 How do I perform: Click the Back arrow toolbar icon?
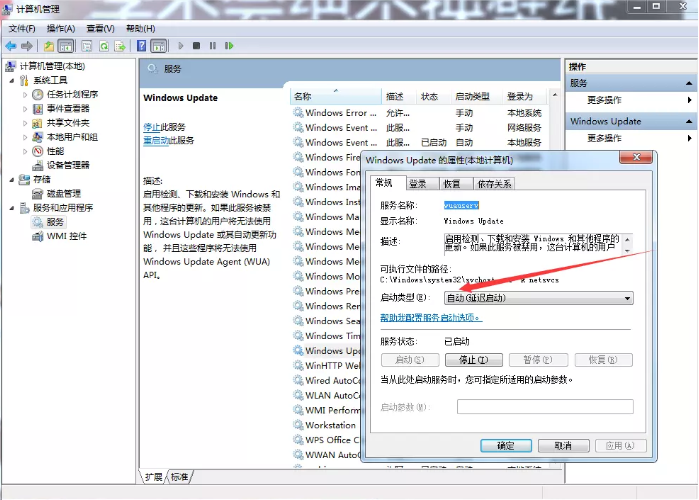[11, 46]
